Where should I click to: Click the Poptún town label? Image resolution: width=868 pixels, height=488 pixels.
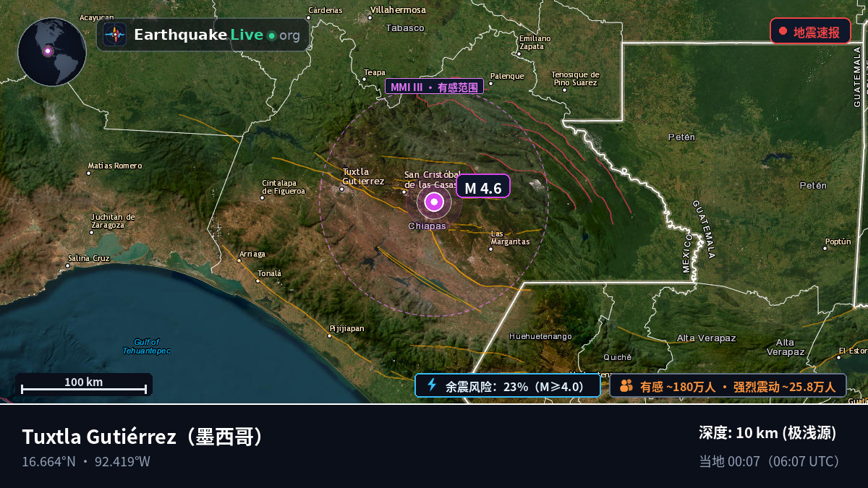(838, 241)
